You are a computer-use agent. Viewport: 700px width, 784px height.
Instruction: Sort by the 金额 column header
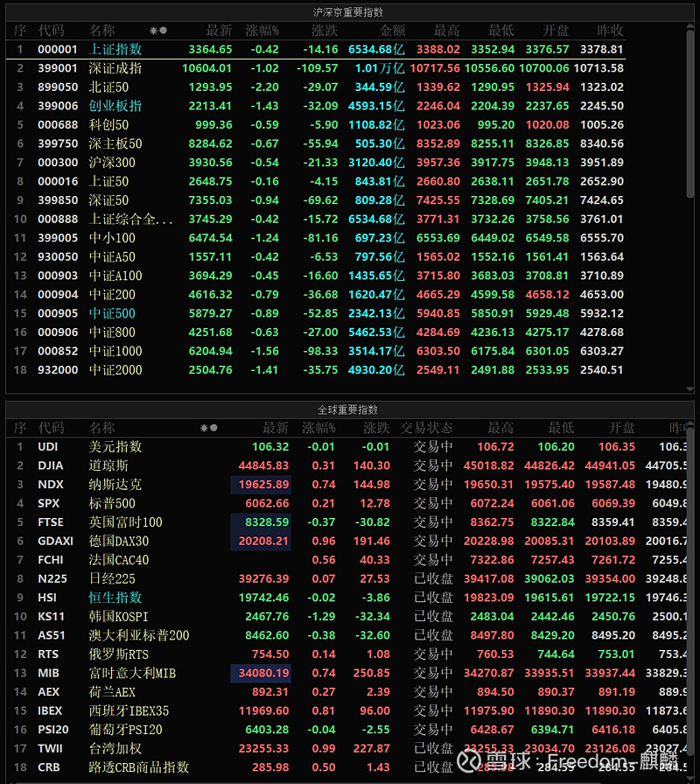392,29
